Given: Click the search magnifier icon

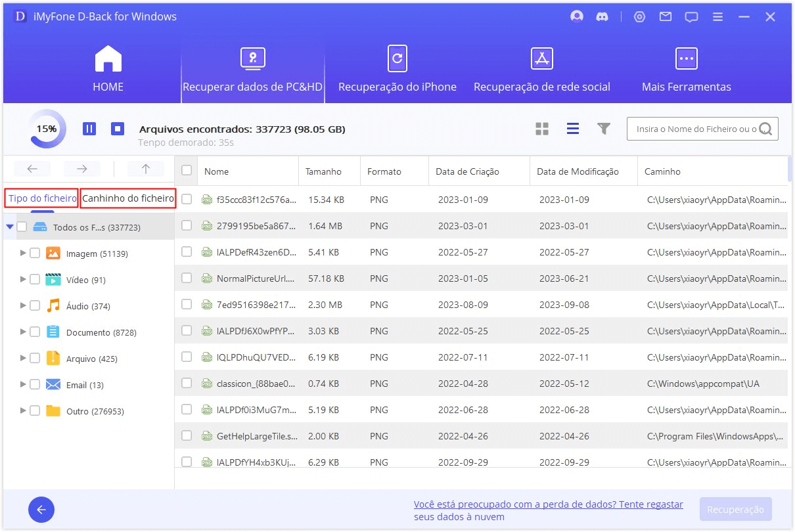Looking at the screenshot, I should point(765,129).
